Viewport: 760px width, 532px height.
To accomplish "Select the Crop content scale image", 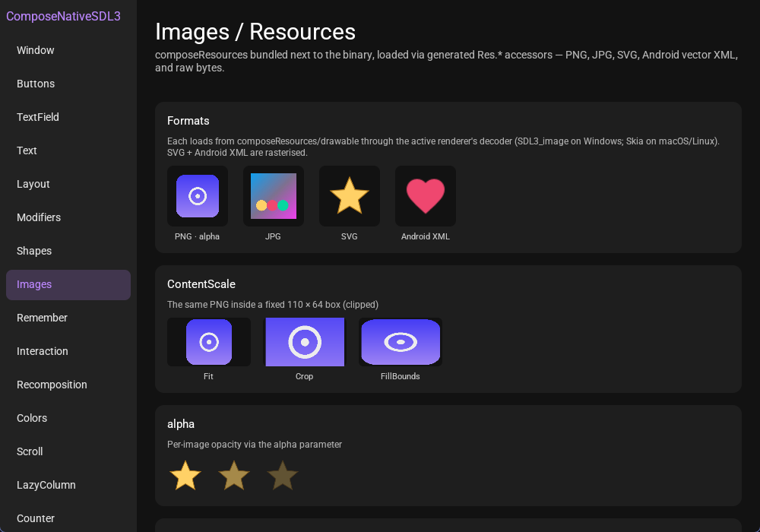I will 305,342.
